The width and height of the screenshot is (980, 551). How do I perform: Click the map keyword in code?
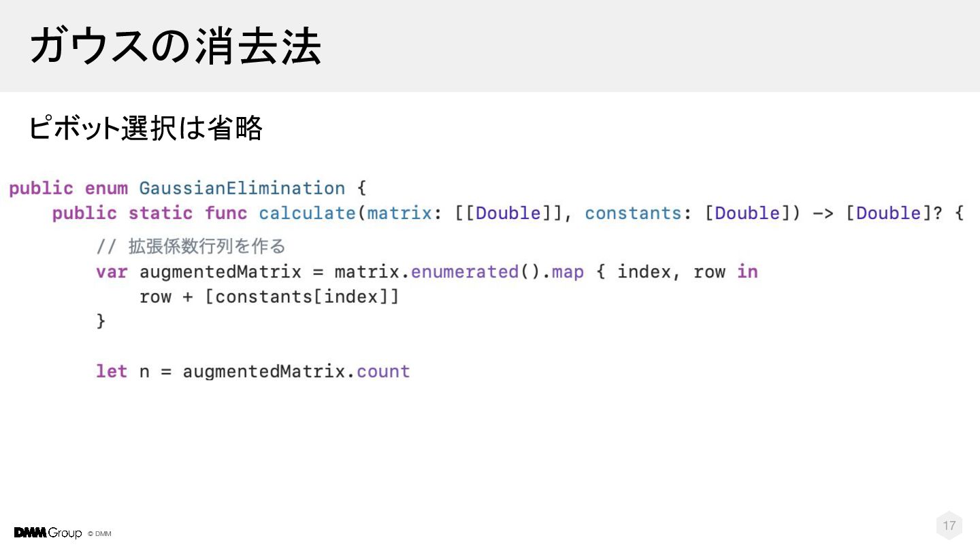pos(568,272)
